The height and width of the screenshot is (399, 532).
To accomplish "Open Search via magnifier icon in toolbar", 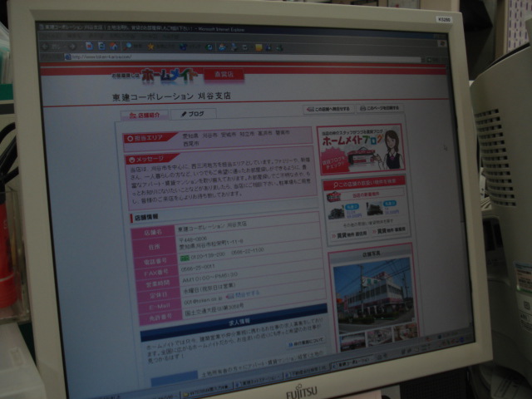I will pos(129,46).
